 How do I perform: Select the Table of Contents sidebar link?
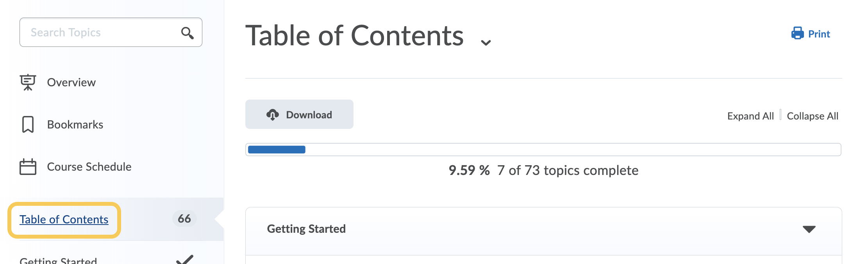pos(64,219)
